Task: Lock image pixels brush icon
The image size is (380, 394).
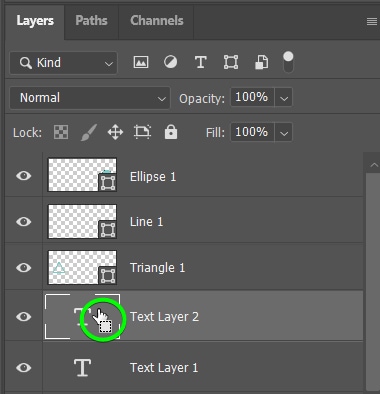Action: click(89, 132)
